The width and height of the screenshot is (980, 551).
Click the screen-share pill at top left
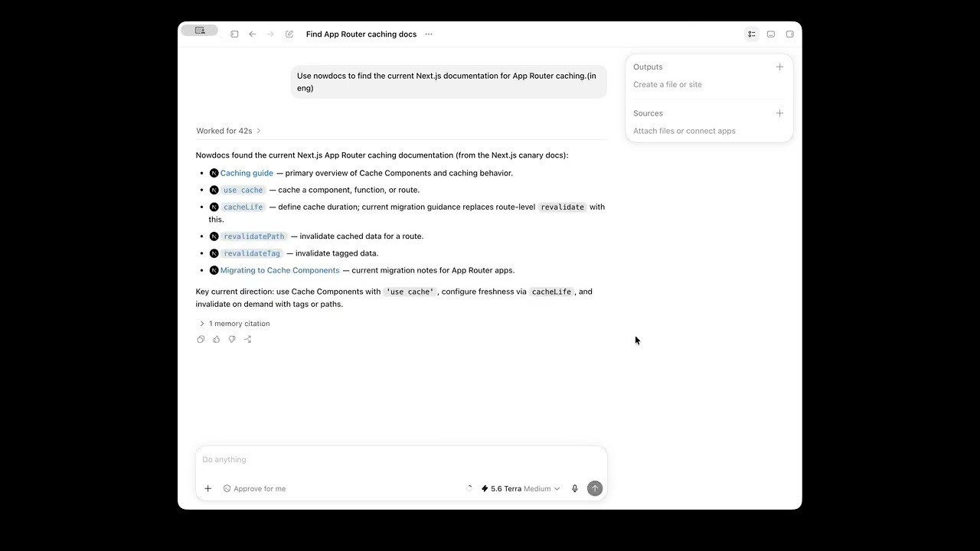coord(200,31)
